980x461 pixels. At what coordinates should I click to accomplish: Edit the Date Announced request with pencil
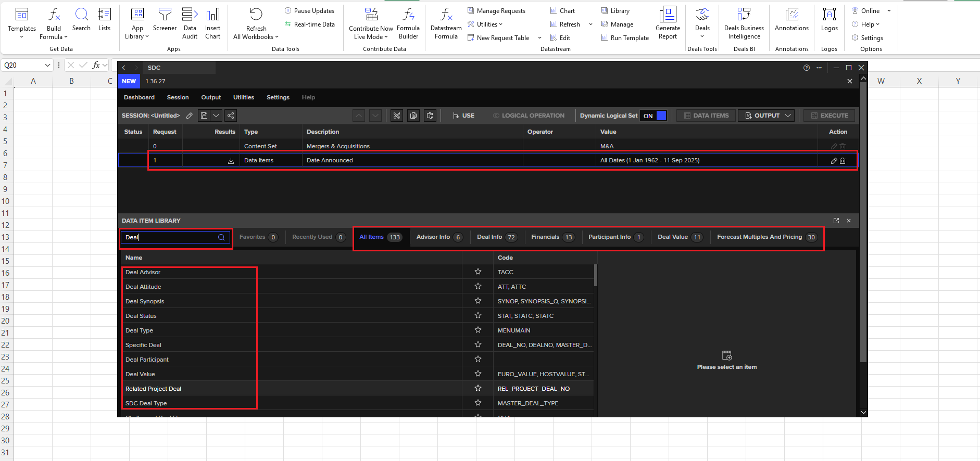click(834, 161)
